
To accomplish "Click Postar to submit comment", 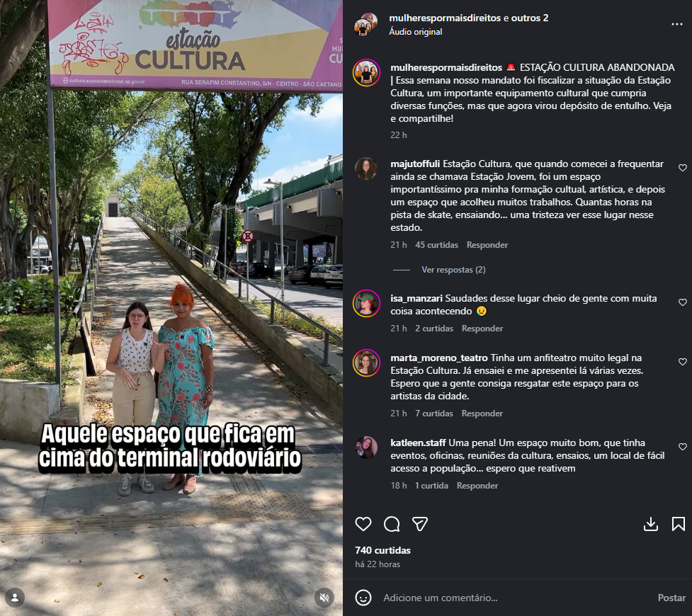I will 671,598.
